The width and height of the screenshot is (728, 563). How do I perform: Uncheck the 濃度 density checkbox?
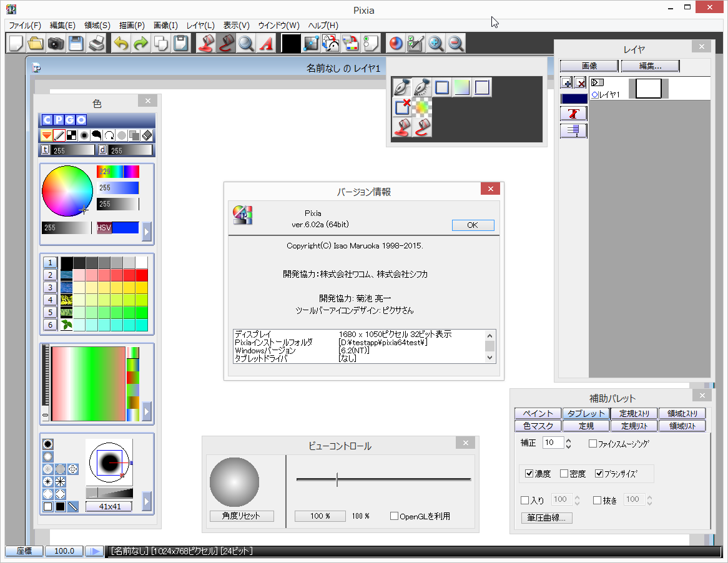point(529,473)
